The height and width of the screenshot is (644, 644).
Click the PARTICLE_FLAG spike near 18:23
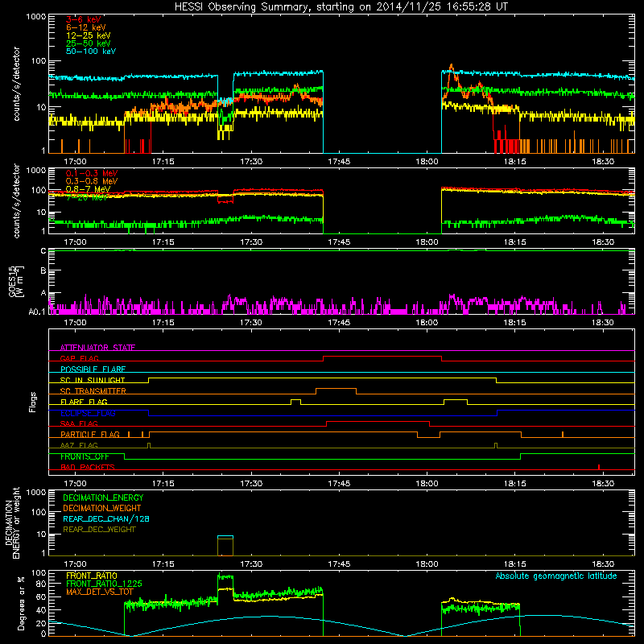(563, 435)
